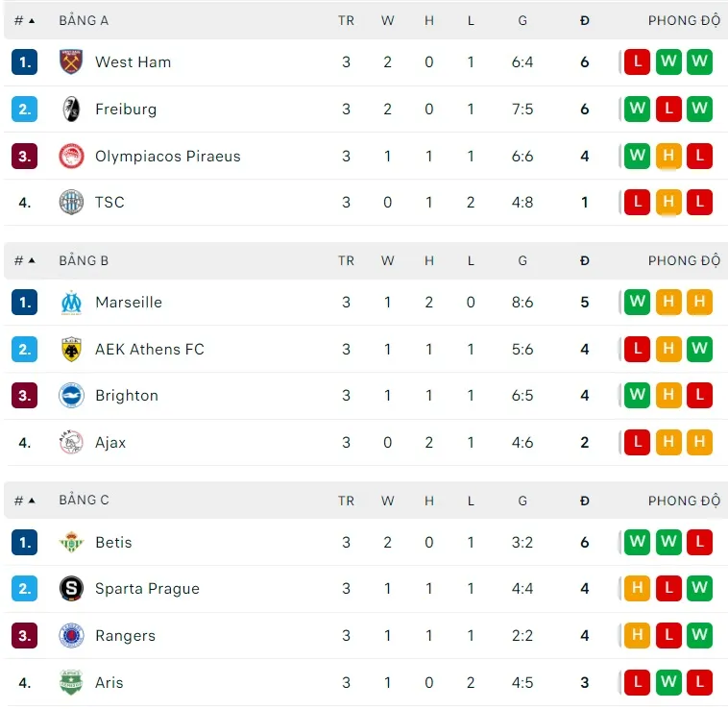
Task: Click the AEK Athens FC crest
Action: point(71,349)
